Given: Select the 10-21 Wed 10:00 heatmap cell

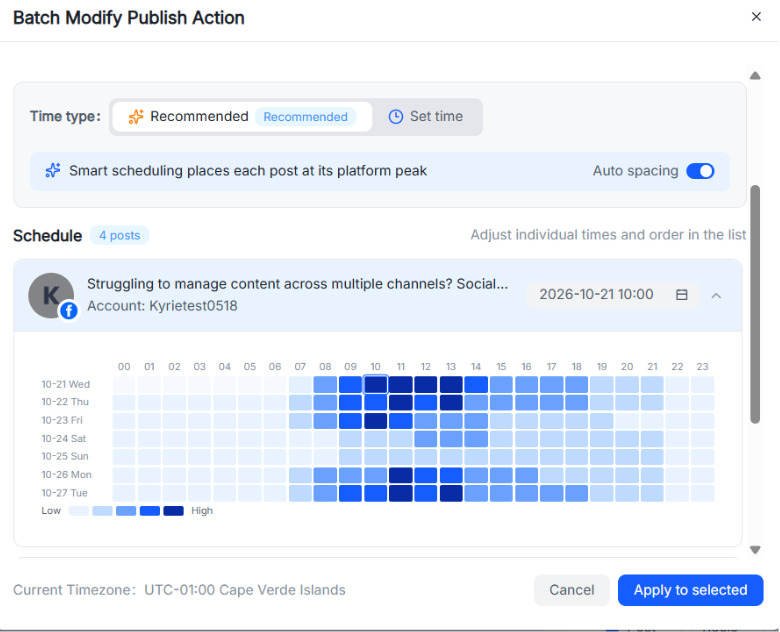Looking at the screenshot, I should tap(376, 385).
